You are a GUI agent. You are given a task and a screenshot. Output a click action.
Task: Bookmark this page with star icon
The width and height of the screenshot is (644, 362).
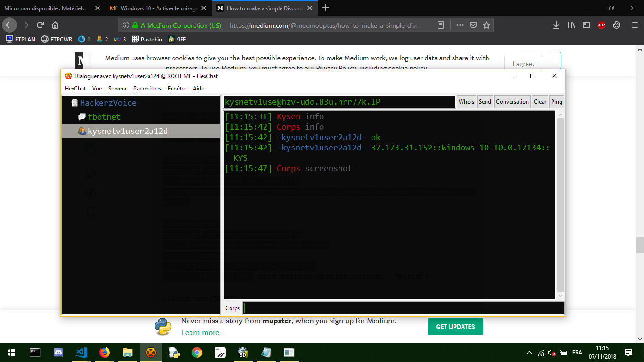pyautogui.click(x=487, y=25)
